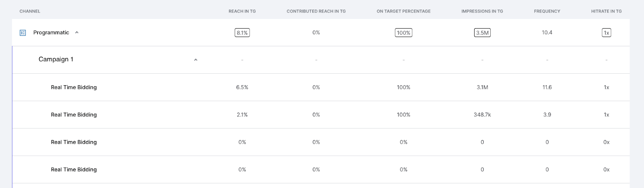Select Real Time Bidding row with 6.5% reach
Image resolution: width=644 pixels, height=188 pixels.
pyautogui.click(x=321, y=87)
